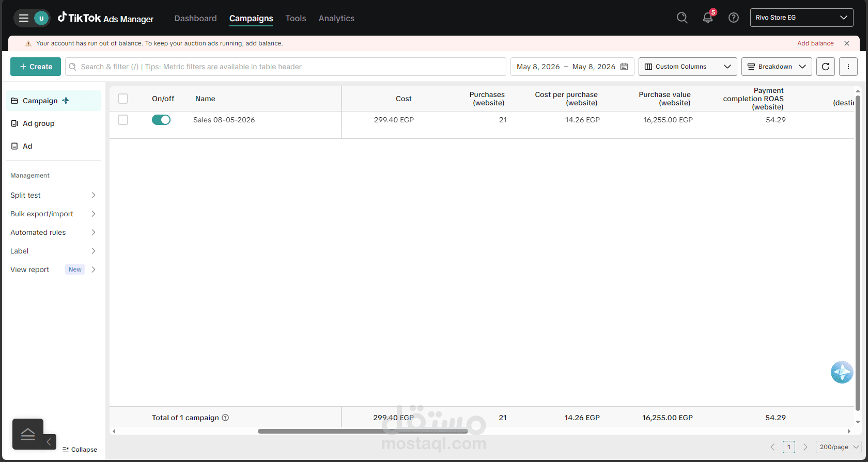This screenshot has width=868, height=462.
Task: Click the refresh table icon button
Action: coord(826,67)
